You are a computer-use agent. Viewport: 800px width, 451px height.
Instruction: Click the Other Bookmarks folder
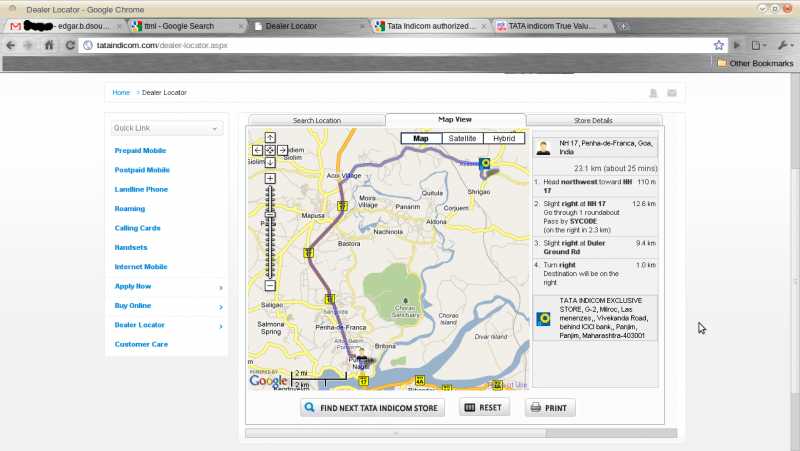(756, 63)
